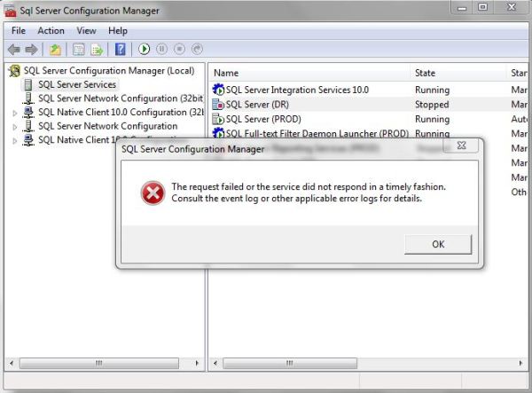The image size is (532, 393).
Task: Open the View menu
Action: pyautogui.click(x=86, y=31)
